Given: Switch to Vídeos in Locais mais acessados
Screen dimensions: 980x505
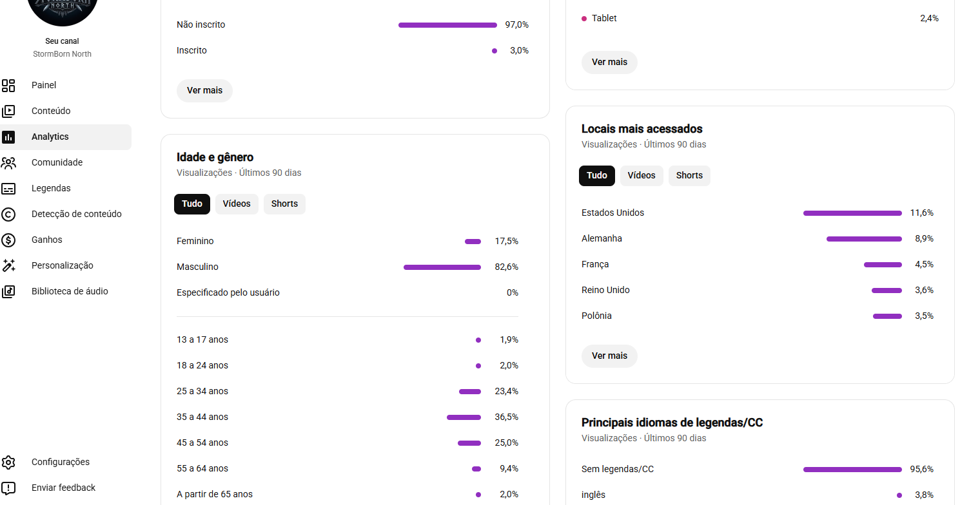Looking at the screenshot, I should (x=642, y=175).
